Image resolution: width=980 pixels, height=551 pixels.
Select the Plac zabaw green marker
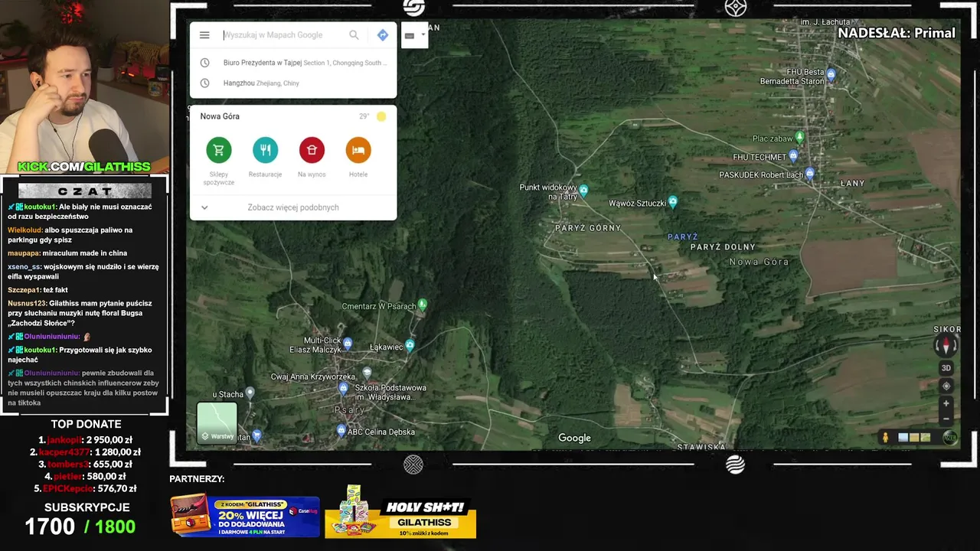800,137
